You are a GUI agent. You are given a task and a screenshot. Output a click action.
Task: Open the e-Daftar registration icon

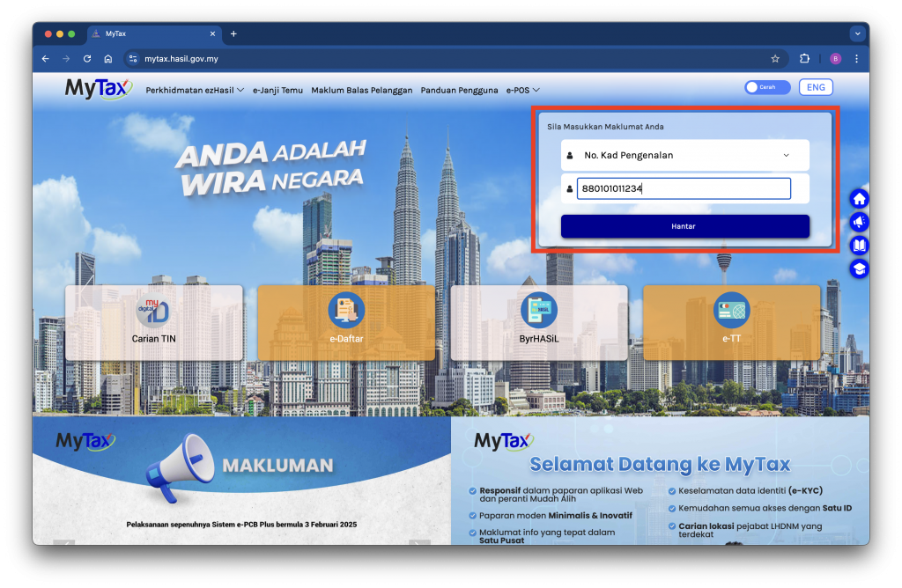[x=346, y=311]
